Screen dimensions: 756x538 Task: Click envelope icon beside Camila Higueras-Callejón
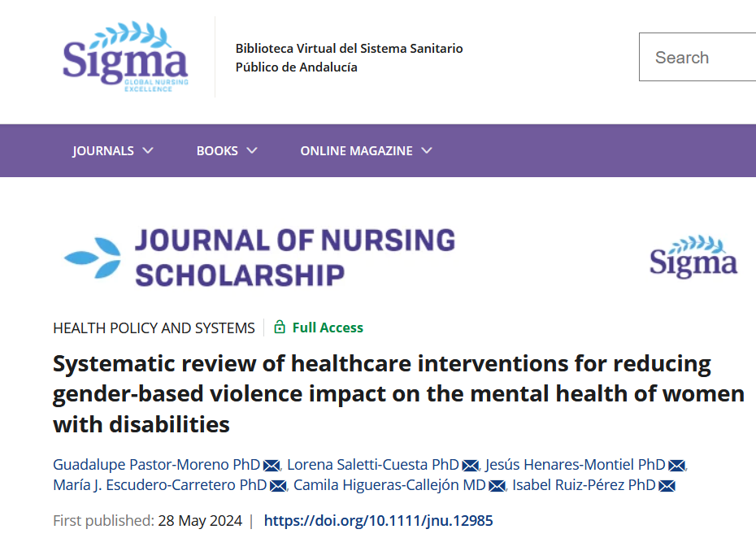point(497,486)
